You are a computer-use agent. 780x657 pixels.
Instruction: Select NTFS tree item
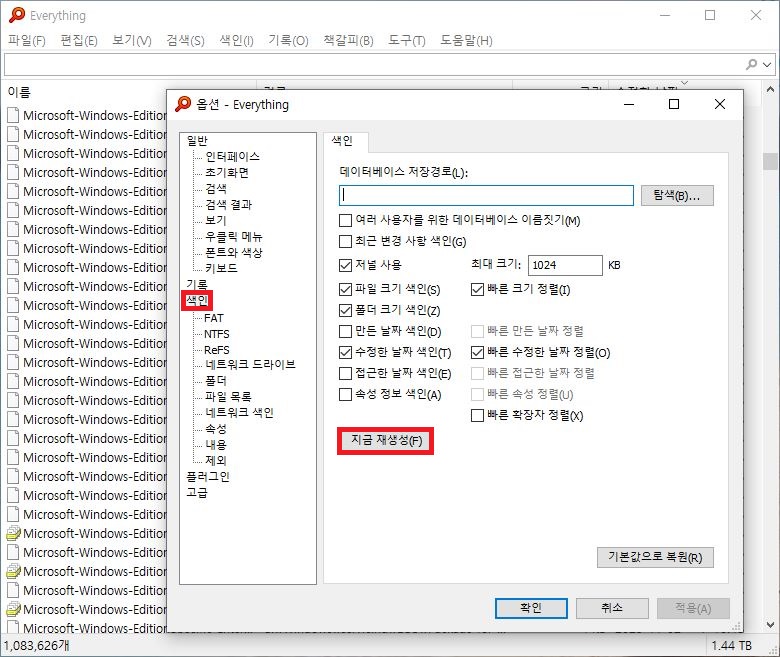(216, 334)
